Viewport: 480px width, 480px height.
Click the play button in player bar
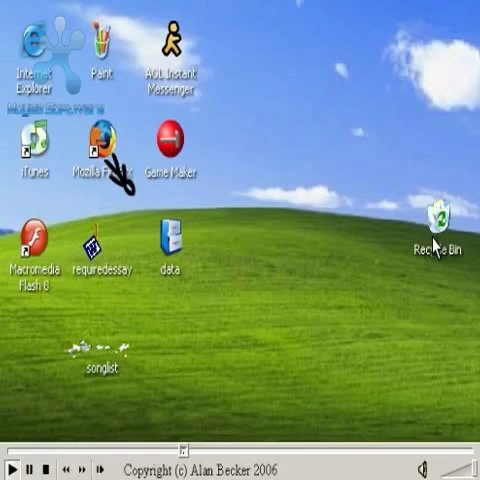coord(12,470)
